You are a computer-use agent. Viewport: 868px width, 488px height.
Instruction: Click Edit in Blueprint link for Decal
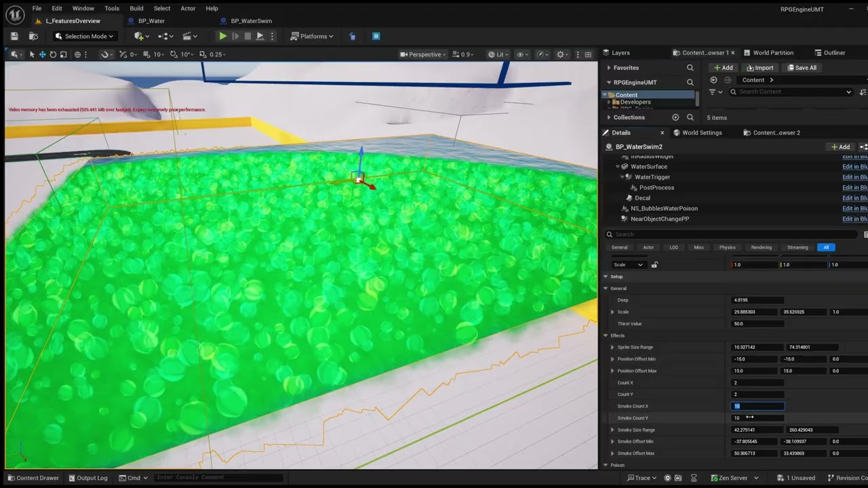coord(854,198)
